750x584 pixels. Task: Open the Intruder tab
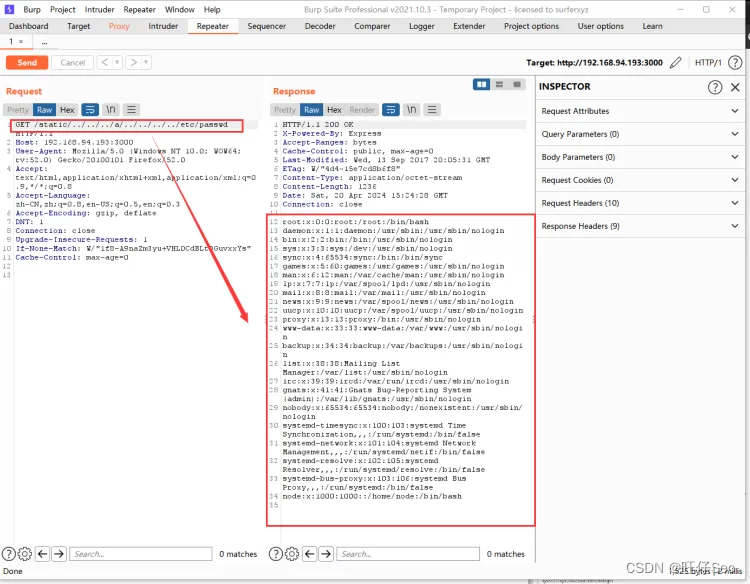(x=163, y=26)
